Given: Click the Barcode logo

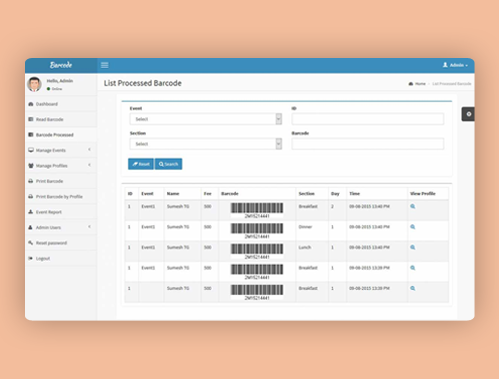Looking at the screenshot, I should click(61, 65).
